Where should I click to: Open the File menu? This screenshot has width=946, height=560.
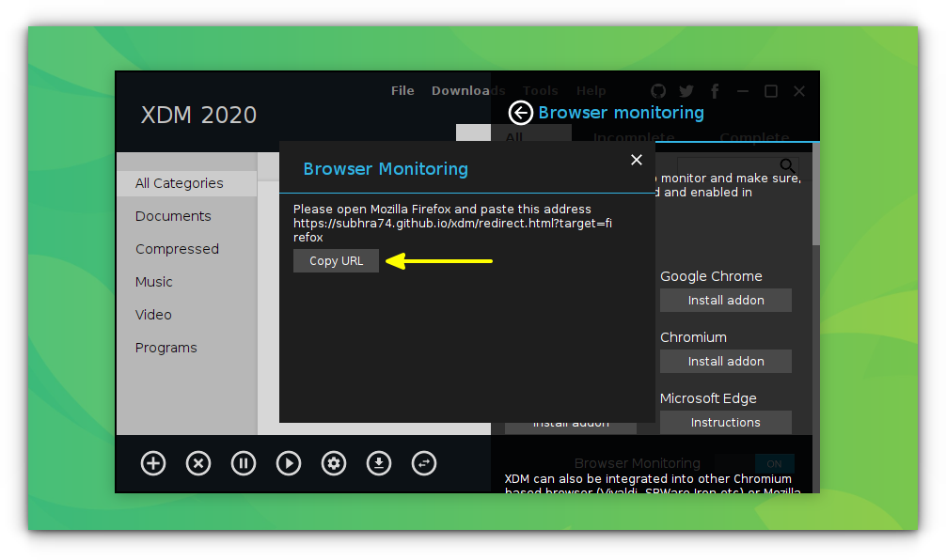(x=402, y=90)
